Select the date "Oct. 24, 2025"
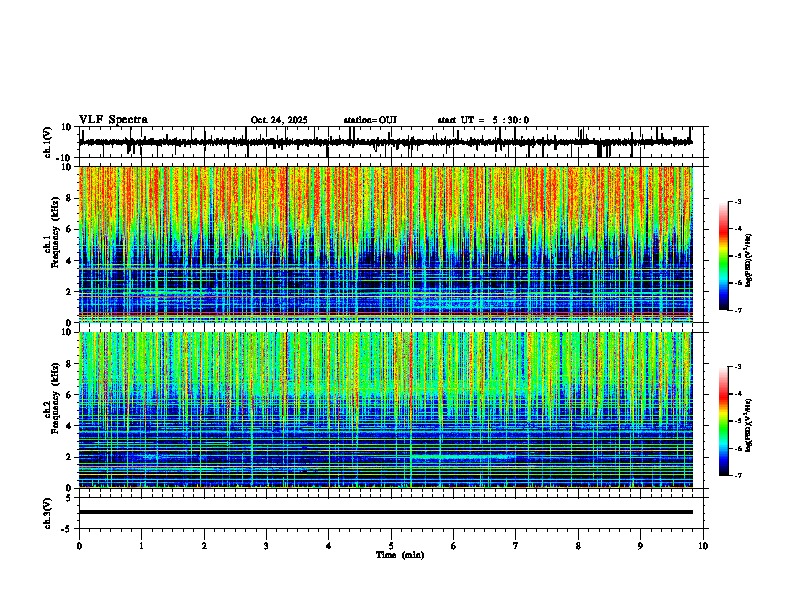The width and height of the screenshot is (792, 612). pos(279,120)
